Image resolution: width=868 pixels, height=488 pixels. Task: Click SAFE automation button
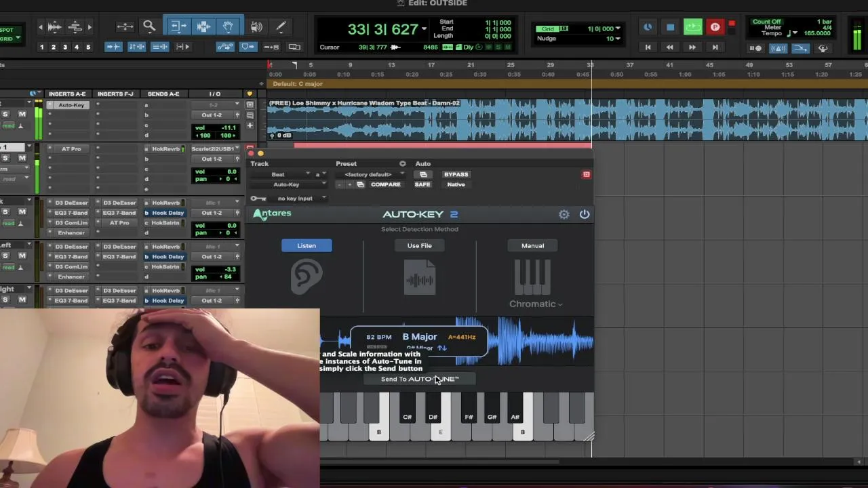click(x=422, y=185)
